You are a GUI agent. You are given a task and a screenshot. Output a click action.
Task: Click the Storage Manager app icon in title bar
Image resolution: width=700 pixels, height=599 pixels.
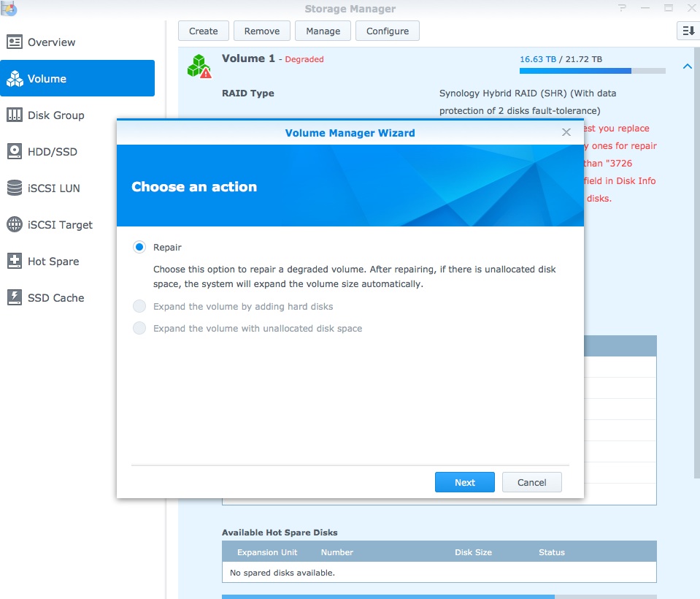[x=9, y=8]
